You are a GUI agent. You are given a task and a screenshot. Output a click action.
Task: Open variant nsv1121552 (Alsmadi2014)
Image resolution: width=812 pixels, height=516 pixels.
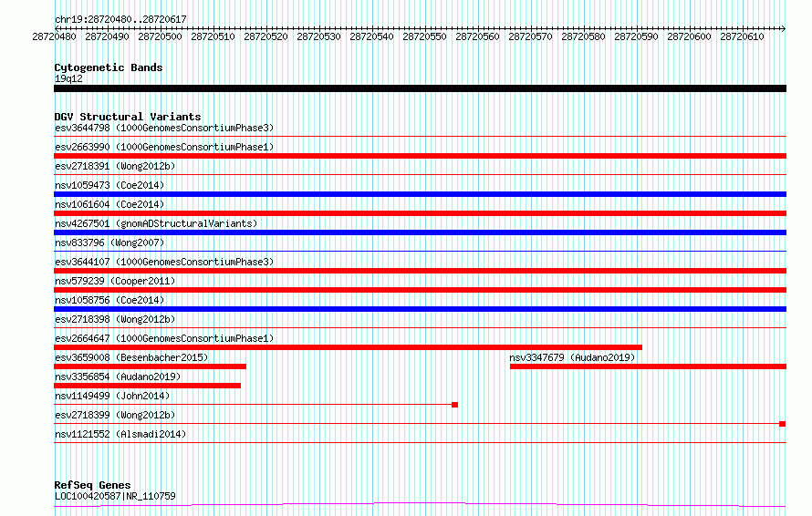pyautogui.click(x=120, y=434)
